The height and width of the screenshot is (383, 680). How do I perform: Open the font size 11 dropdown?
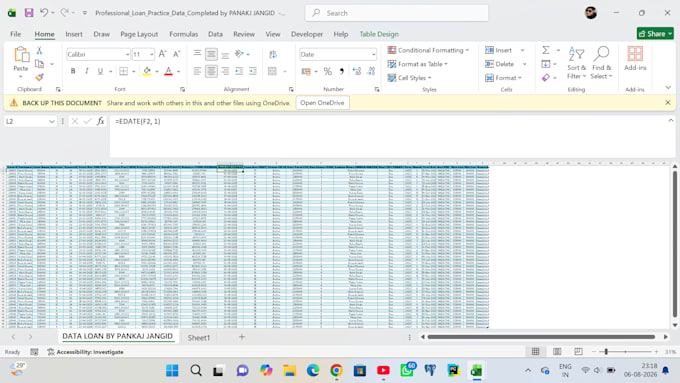pyautogui.click(x=151, y=54)
